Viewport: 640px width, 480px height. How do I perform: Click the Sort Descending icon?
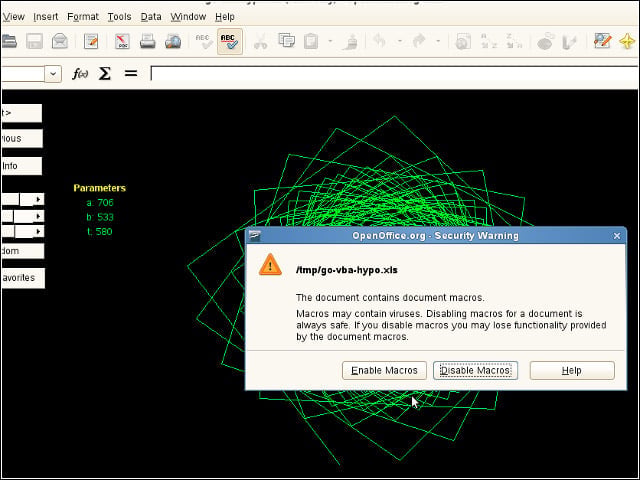[x=514, y=41]
